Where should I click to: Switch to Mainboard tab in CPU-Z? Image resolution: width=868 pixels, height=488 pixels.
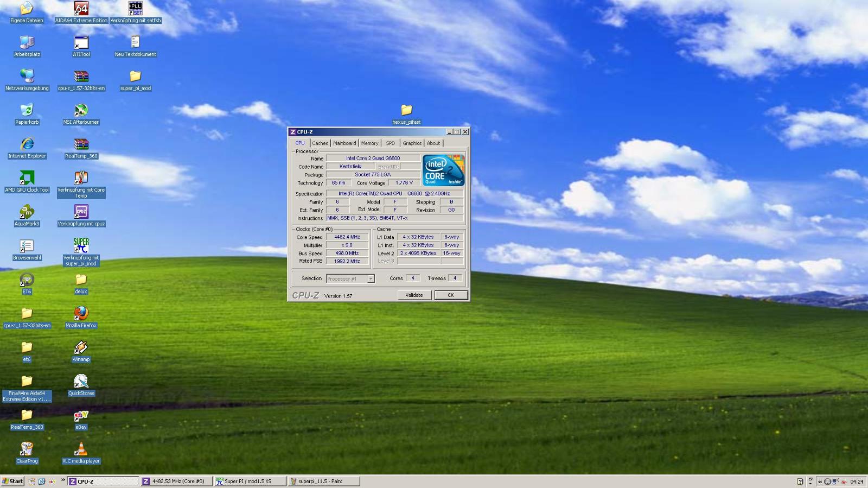pyautogui.click(x=344, y=143)
